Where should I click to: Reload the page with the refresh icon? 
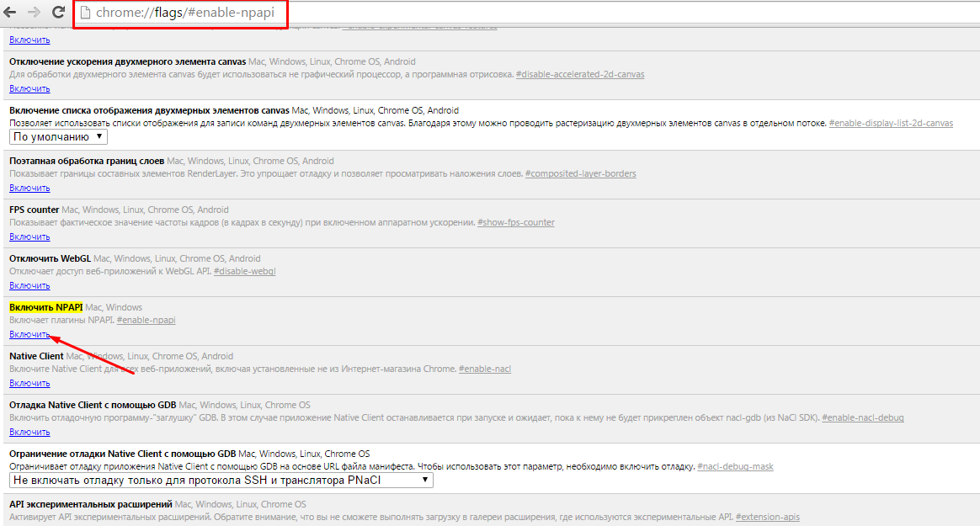pyautogui.click(x=58, y=12)
